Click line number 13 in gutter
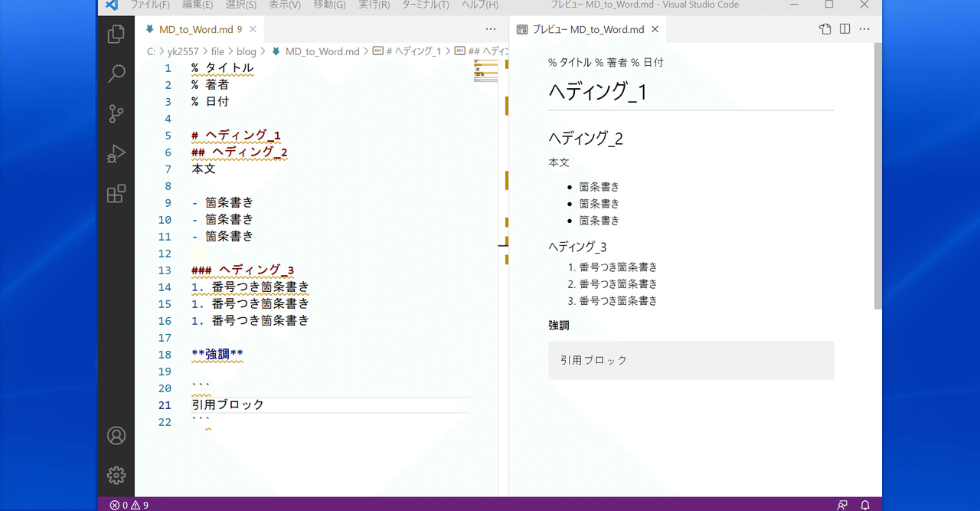 pyautogui.click(x=165, y=270)
